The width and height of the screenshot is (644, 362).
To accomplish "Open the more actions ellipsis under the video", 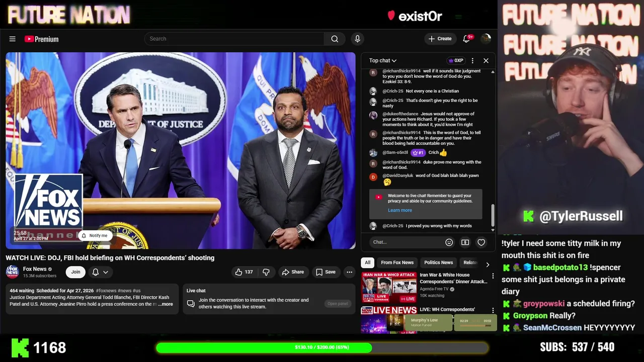I will point(349,272).
